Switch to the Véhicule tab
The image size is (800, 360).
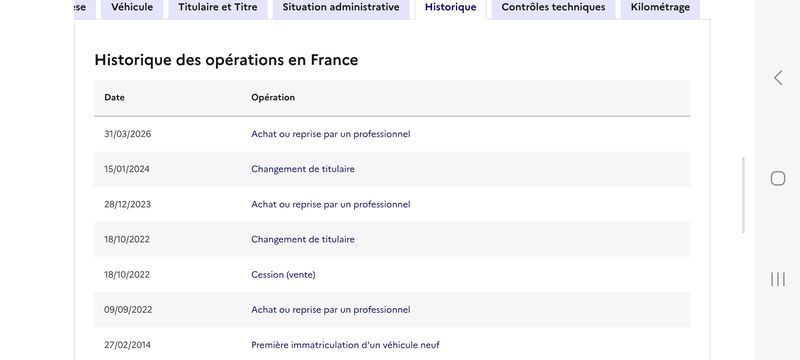(x=132, y=8)
